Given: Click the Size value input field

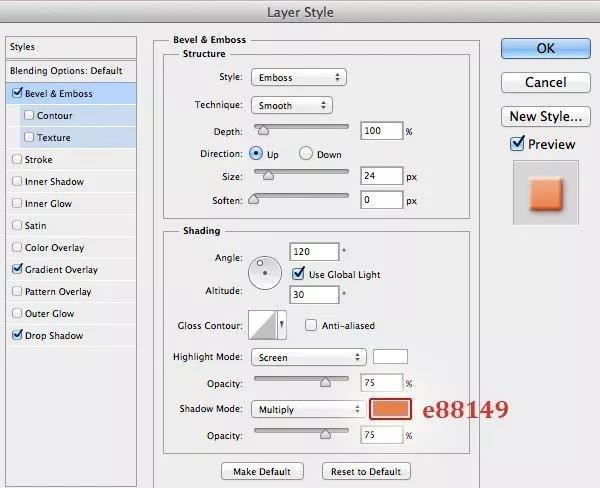Looking at the screenshot, I should pos(381,176).
